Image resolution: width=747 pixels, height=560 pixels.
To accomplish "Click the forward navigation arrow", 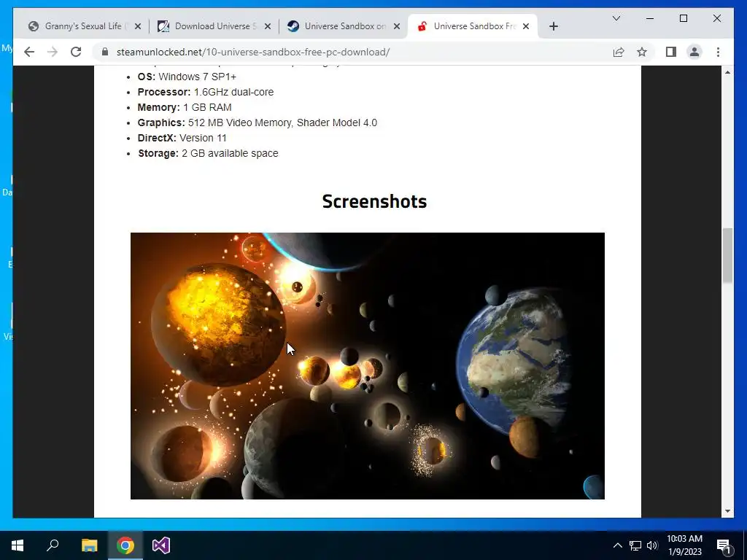I will [53, 52].
